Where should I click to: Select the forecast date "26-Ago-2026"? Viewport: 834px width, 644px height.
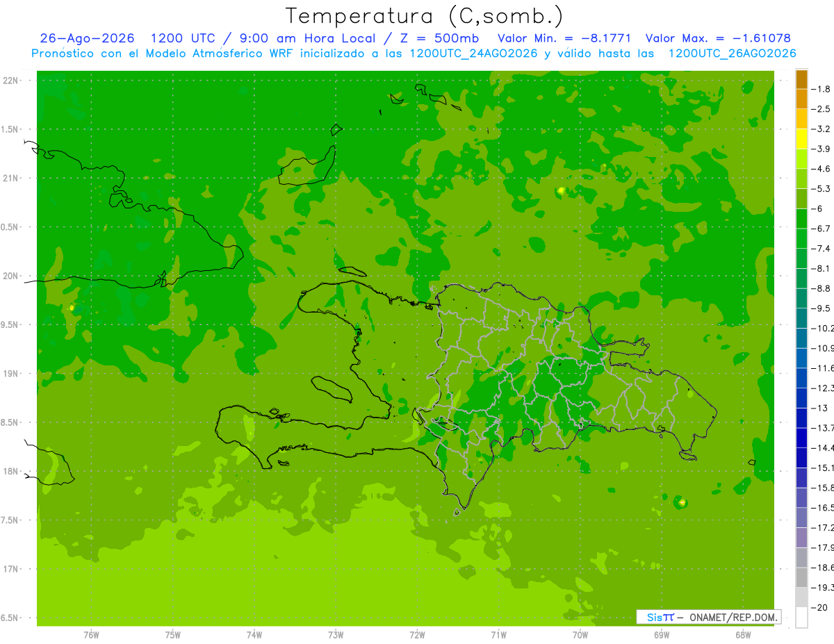pyautogui.click(x=88, y=38)
